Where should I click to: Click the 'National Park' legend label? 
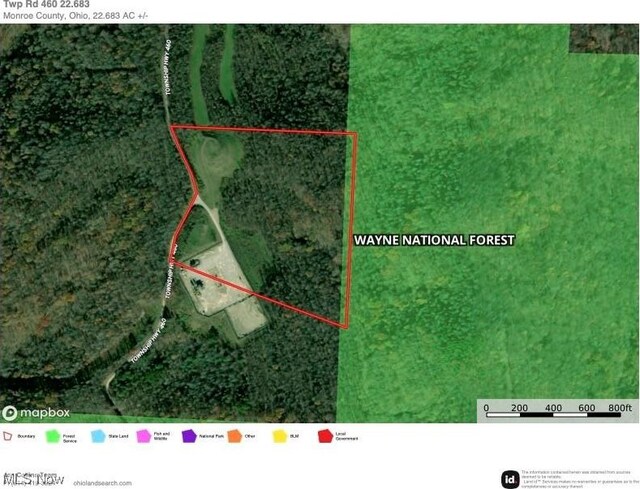(x=211, y=436)
